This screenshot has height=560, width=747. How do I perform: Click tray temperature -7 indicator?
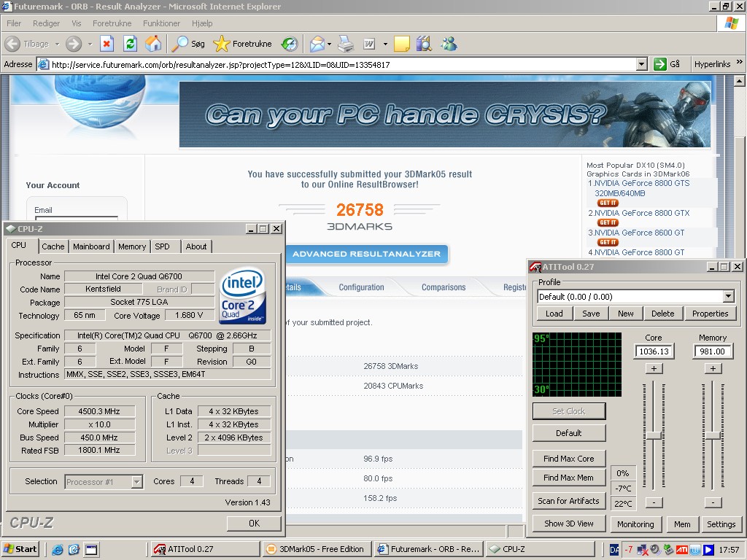(x=628, y=550)
